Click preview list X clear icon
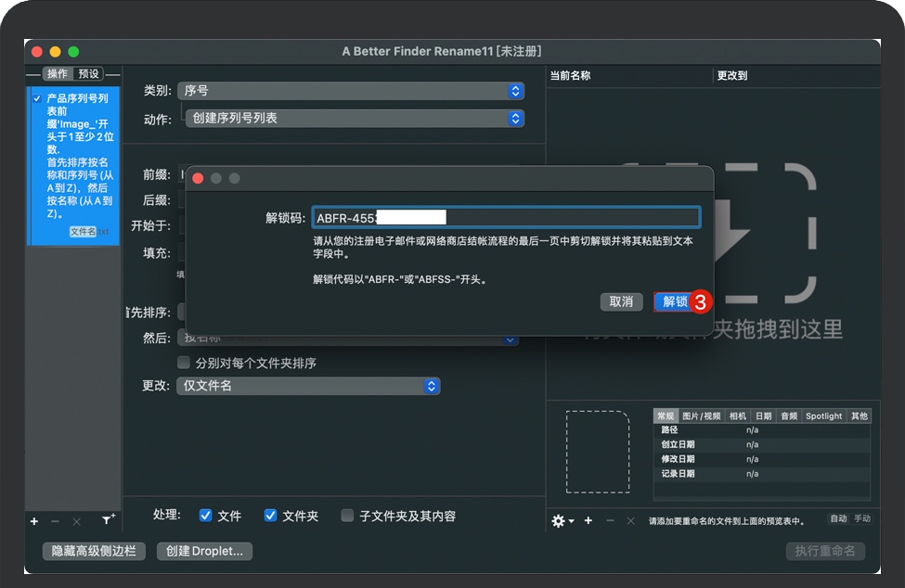The height and width of the screenshot is (588, 905). (630, 520)
